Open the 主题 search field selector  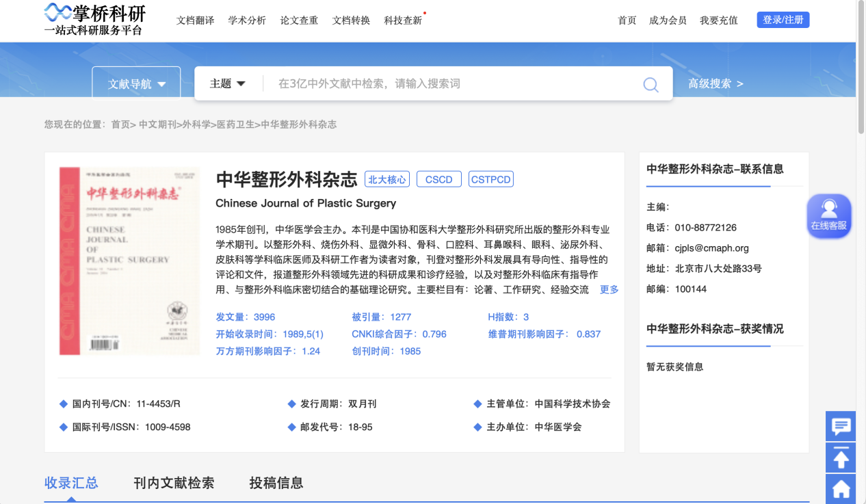(227, 83)
